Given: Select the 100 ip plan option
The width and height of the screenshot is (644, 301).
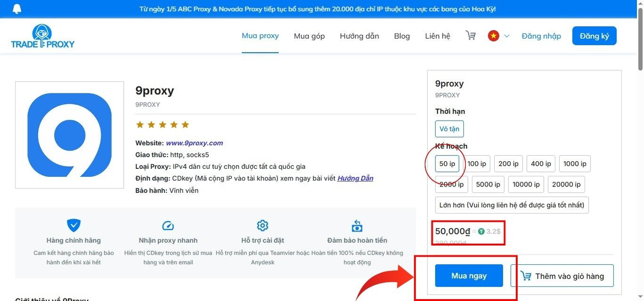Looking at the screenshot, I should click(x=476, y=164).
